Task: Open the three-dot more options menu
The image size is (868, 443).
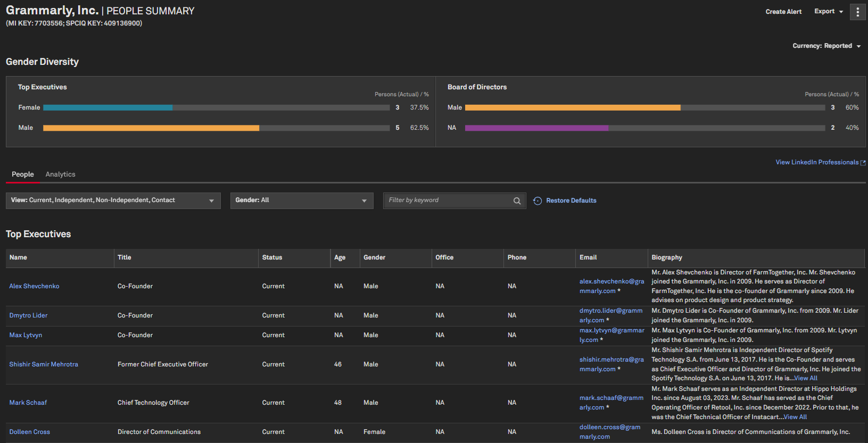Action: pos(857,12)
